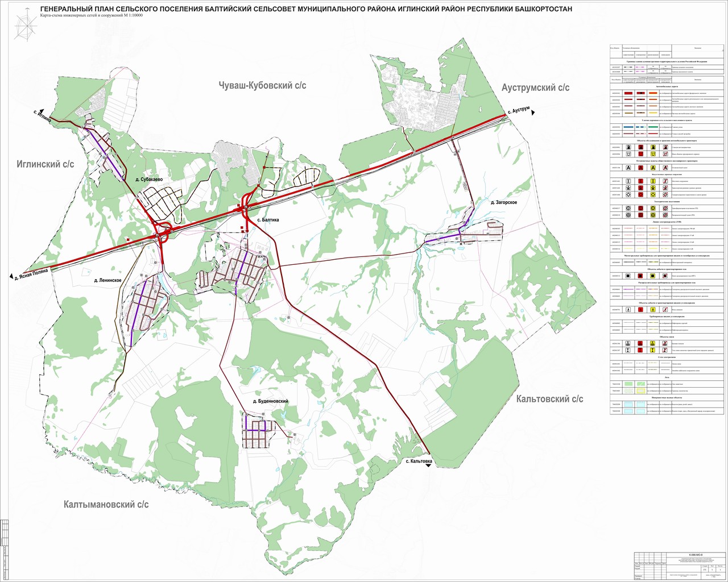The width and height of the screenshot is (728, 582).
Task: Click the Кальтовский с/с neighbor label
Action: [549, 399]
